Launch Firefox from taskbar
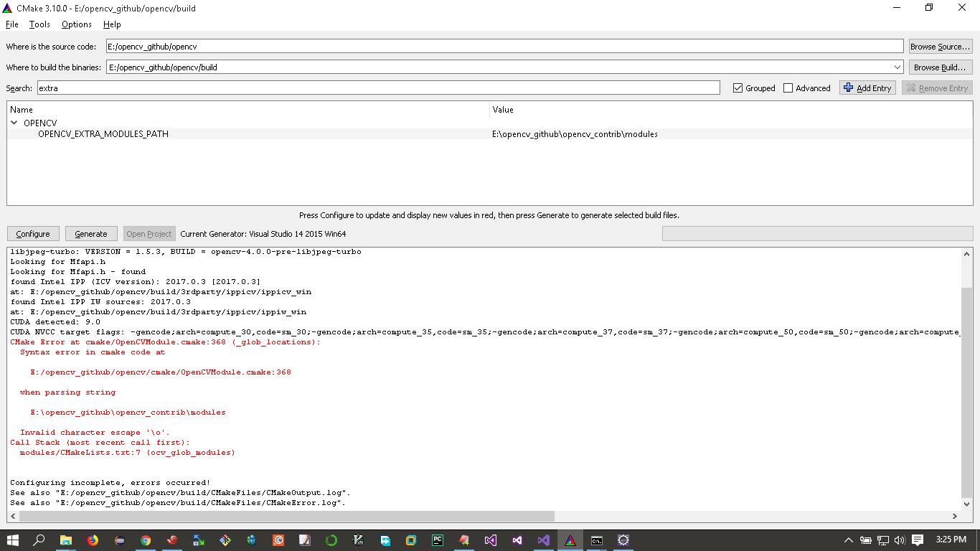Screen dimensions: 980x551 pos(93,540)
